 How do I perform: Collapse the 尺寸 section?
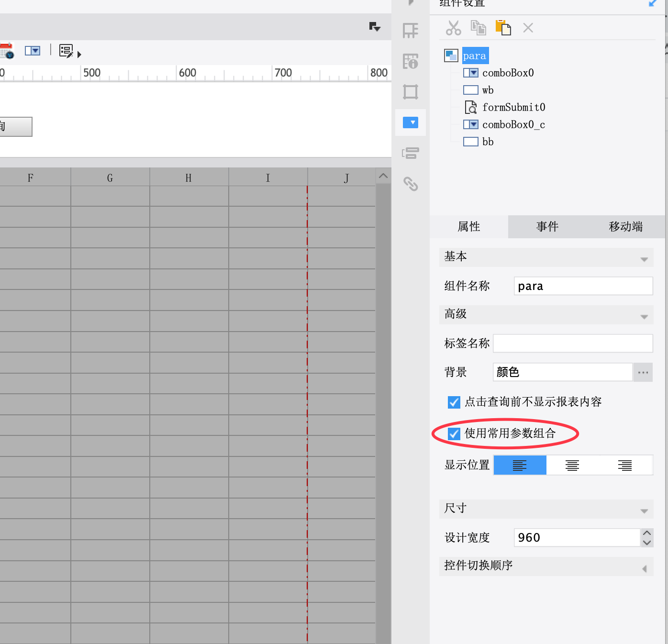[x=644, y=511]
